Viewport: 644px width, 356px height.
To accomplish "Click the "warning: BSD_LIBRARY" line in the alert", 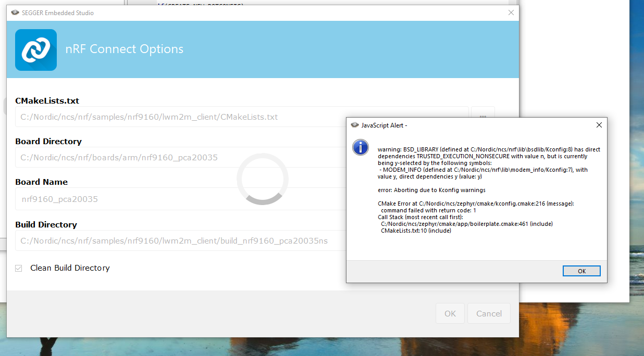I will coord(489,149).
